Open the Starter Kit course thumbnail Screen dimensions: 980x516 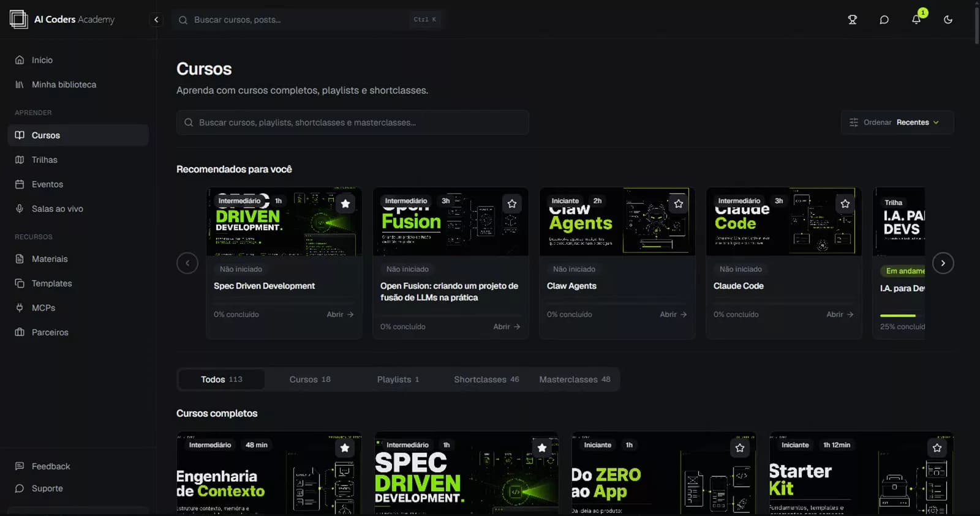point(861,474)
